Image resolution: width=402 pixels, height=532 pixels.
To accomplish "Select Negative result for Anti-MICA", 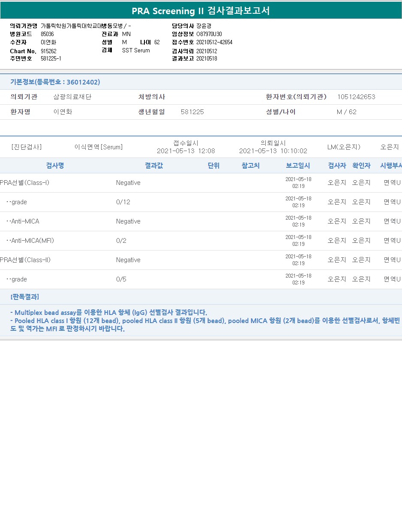I will (128, 221).
